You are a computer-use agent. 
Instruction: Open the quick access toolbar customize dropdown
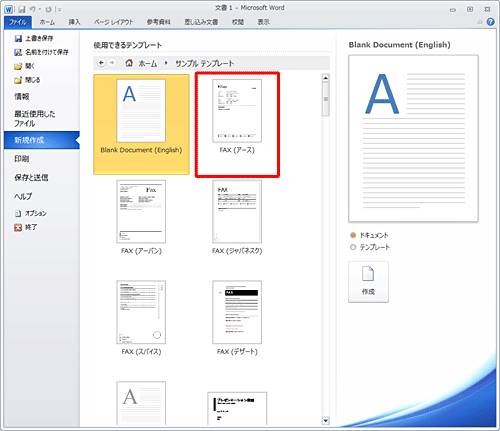click(x=59, y=10)
